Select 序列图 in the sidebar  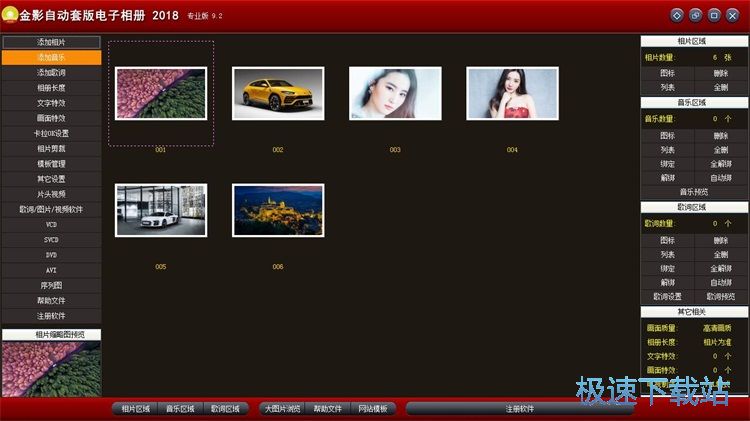(51, 286)
